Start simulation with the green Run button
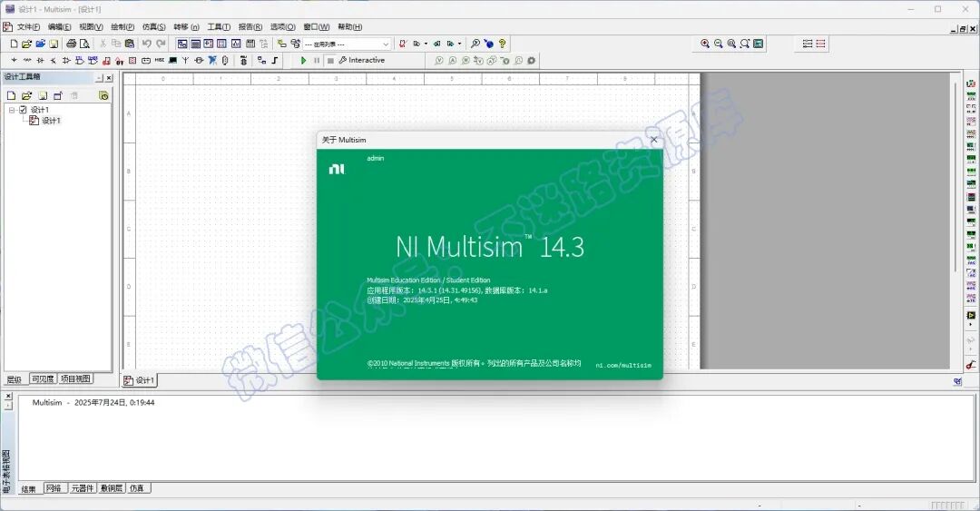The width and height of the screenshot is (980, 511). click(303, 61)
